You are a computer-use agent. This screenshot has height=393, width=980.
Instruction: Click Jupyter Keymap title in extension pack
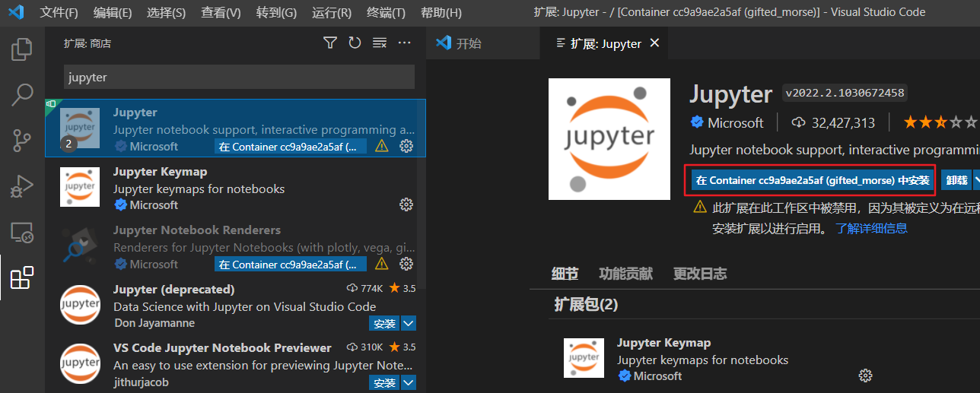tap(663, 343)
